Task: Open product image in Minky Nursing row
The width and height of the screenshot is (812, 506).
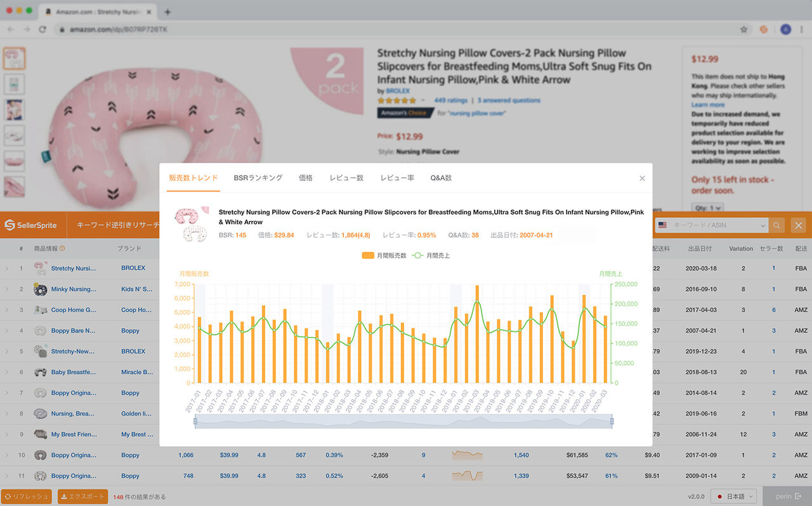Action: pyautogui.click(x=40, y=289)
